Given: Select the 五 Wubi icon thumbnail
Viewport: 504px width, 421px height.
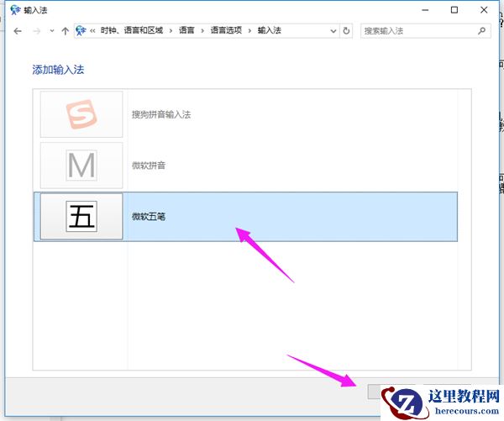Looking at the screenshot, I should coord(81,217).
